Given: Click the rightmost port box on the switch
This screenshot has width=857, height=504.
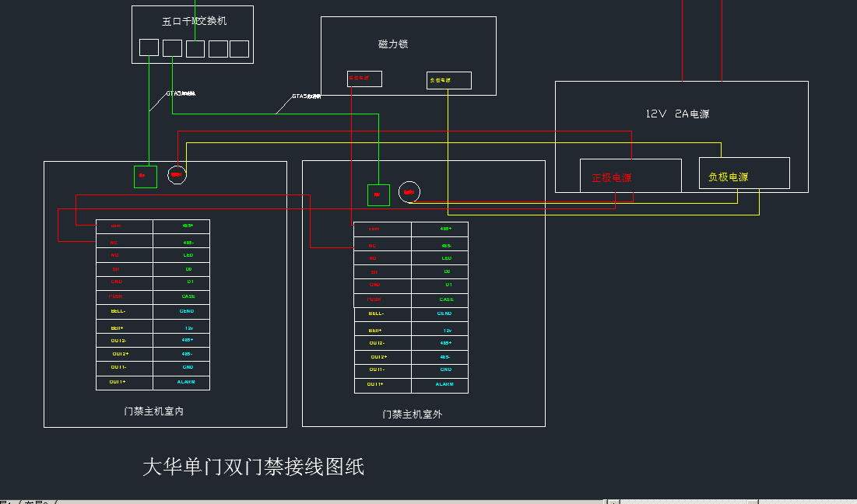Looking at the screenshot, I should [239, 48].
